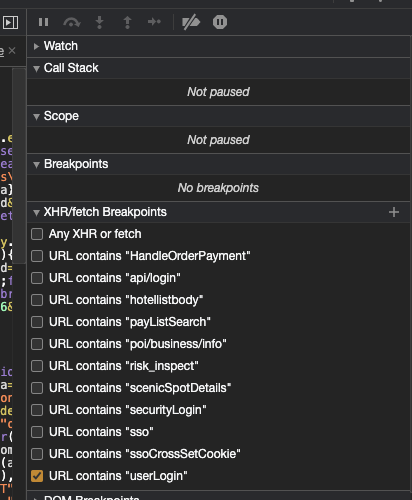Check the HandleOrderPayment URL breakpoint

click(37, 256)
